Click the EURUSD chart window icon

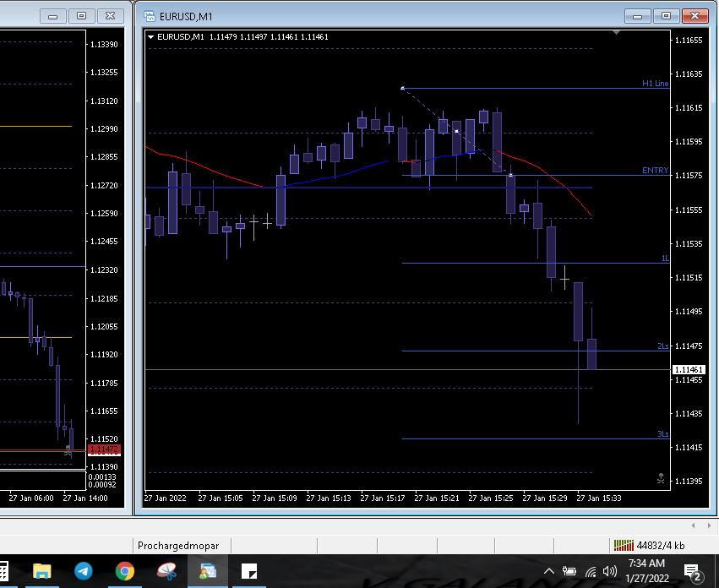(x=150, y=16)
